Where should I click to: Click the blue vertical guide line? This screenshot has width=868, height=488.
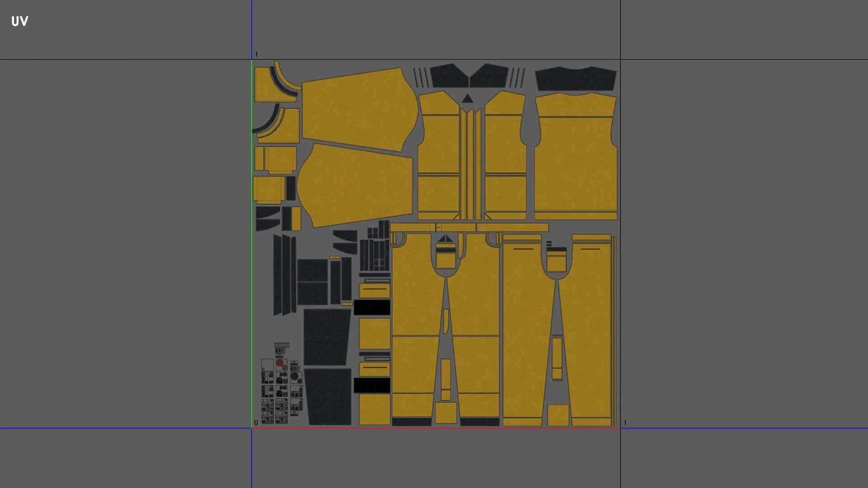(x=251, y=27)
